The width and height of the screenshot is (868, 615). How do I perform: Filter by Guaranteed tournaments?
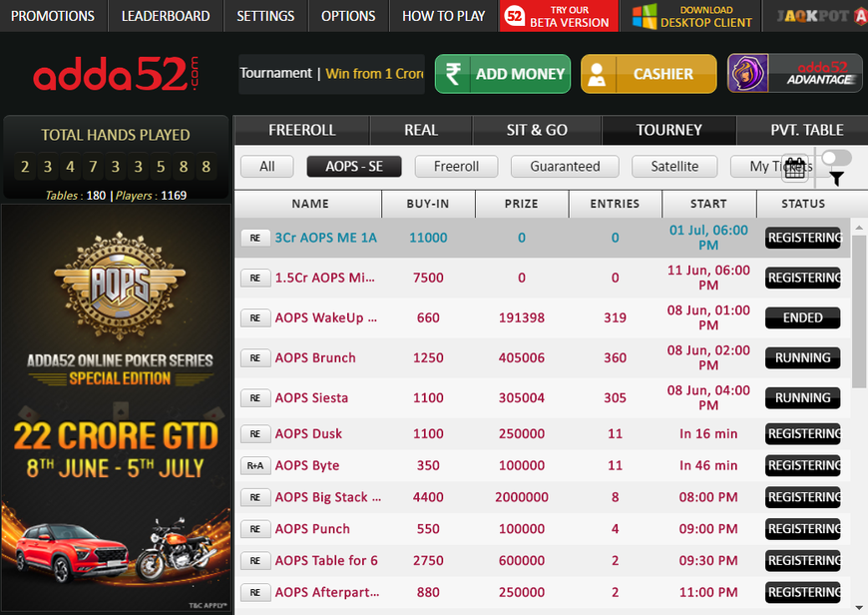pyautogui.click(x=565, y=166)
